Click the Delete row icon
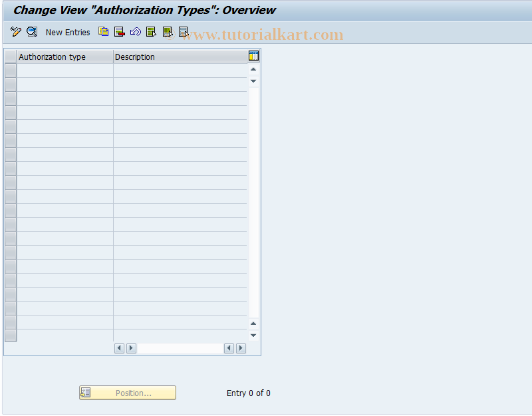 tap(120, 32)
